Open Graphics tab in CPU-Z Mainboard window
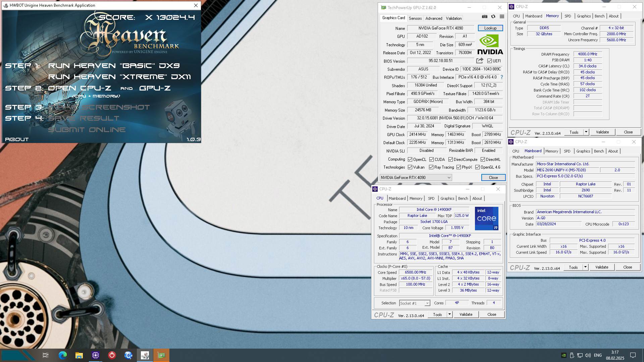 point(583,151)
